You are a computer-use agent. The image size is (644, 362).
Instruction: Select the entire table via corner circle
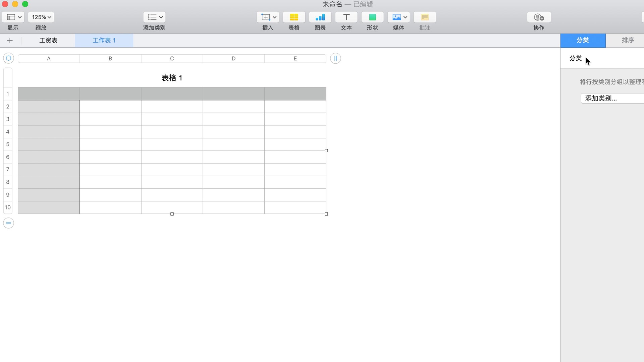pyautogui.click(x=8, y=58)
